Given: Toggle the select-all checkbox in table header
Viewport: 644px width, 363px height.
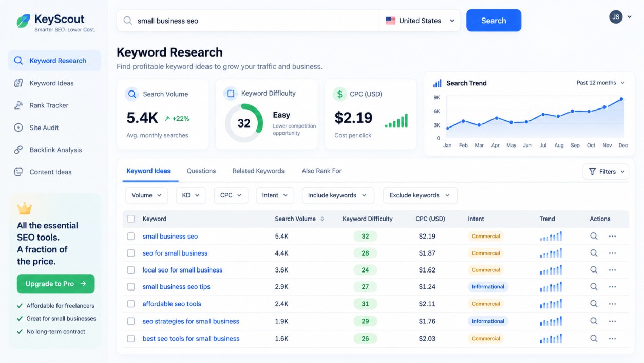Looking at the screenshot, I should tap(131, 219).
